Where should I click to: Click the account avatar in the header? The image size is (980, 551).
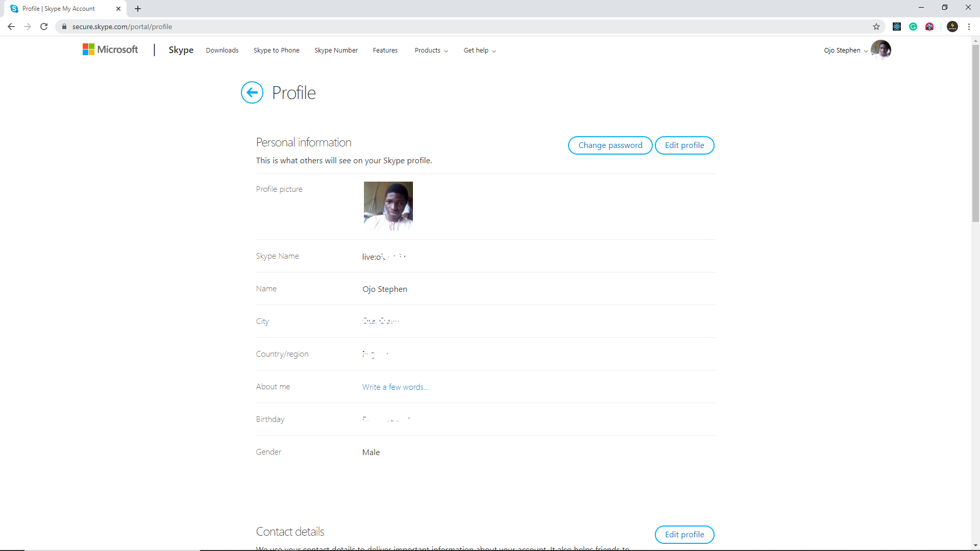click(881, 49)
